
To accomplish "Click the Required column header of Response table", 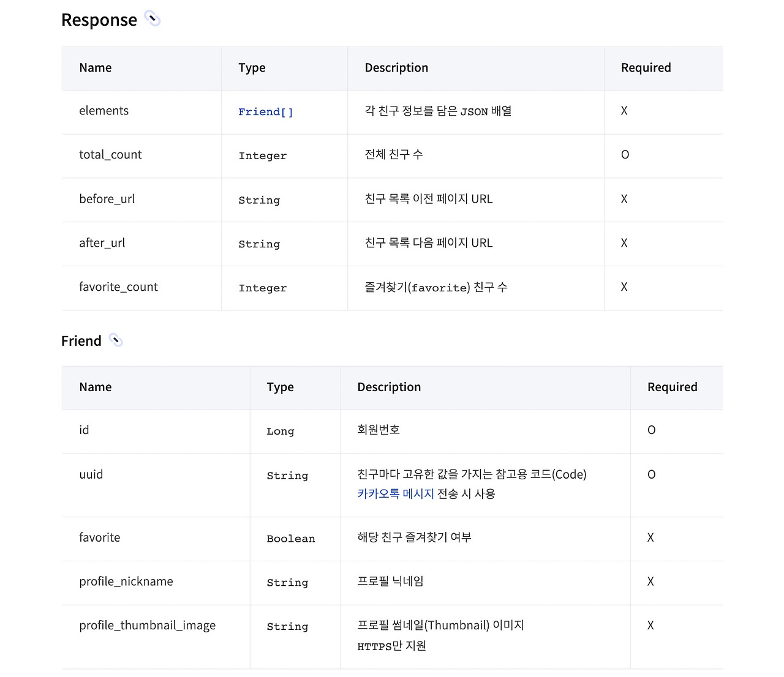I will point(646,68).
